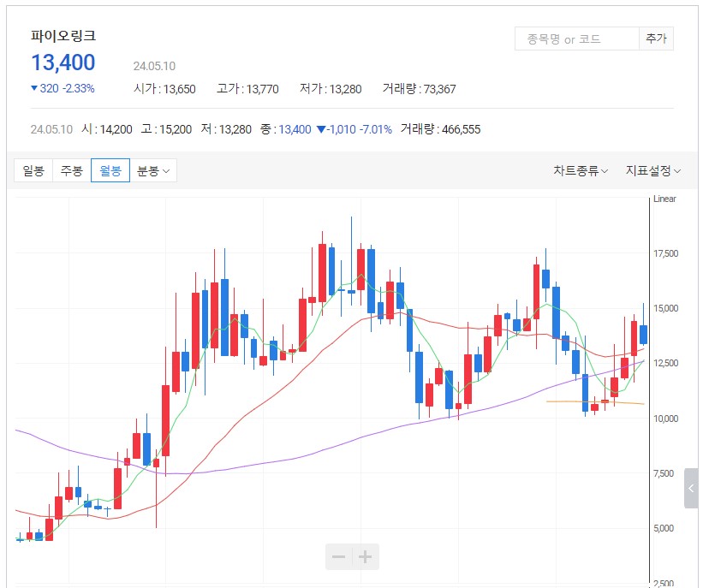Click the blue down-triangle beside 320
Viewport: 703px width, 588px height.
(34, 88)
